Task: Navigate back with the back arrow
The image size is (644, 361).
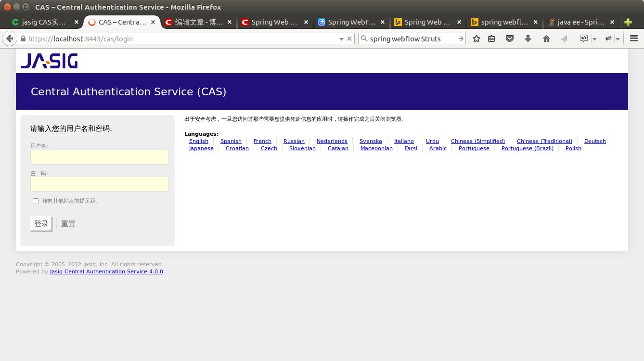Action: pyautogui.click(x=9, y=39)
